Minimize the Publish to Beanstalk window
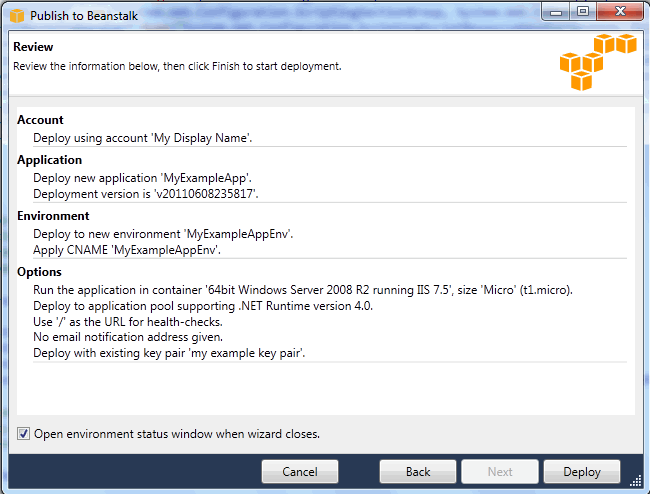Screen dimensions: 650x494 (554, 12)
